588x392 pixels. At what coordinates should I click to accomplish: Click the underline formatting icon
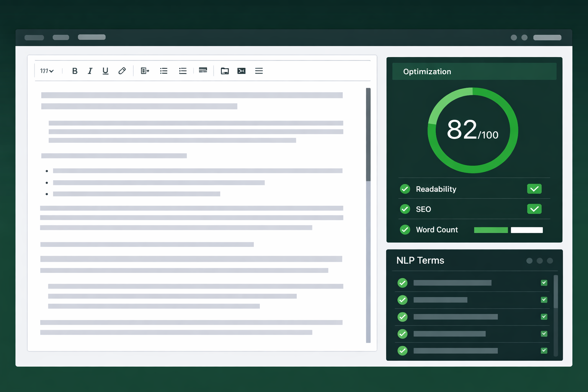tap(105, 71)
